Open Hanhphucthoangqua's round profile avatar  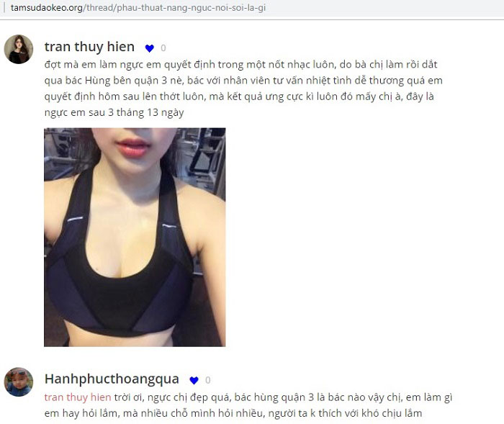point(18,382)
